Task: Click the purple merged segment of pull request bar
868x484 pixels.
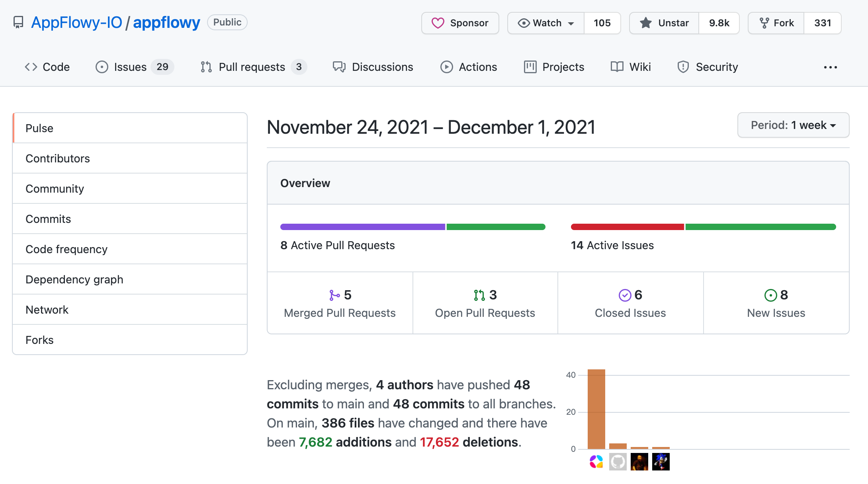Action: click(x=363, y=227)
